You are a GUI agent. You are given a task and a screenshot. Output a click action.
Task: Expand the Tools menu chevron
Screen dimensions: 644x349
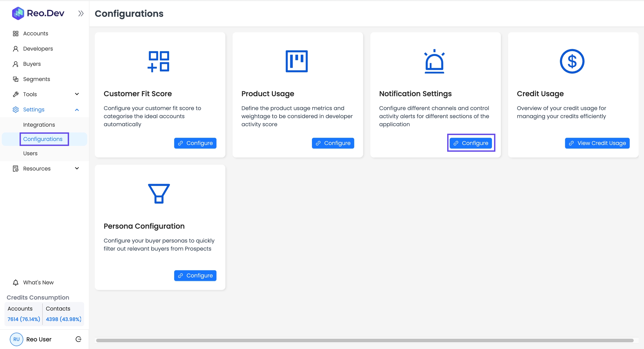(x=77, y=94)
